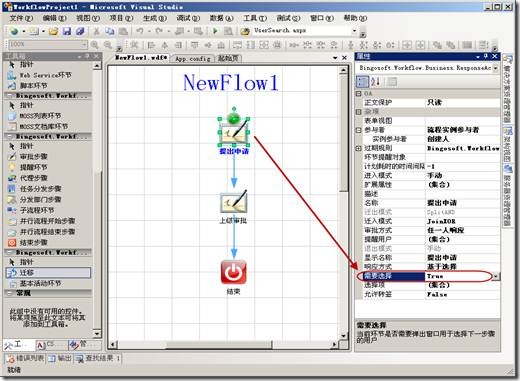This screenshot has width=520, height=381.
Task: Select the 结束步骤 toolbox item
Action: pyautogui.click(x=33, y=242)
